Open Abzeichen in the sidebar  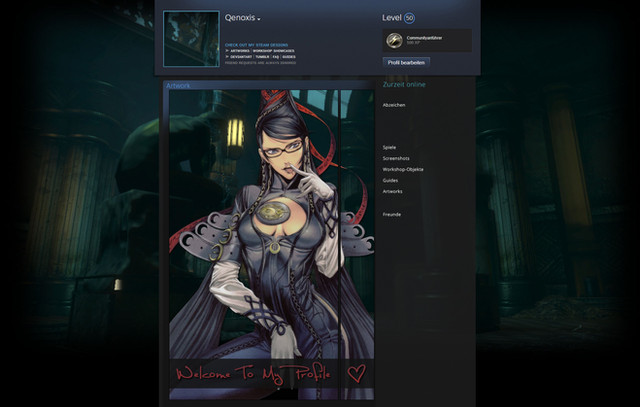tap(394, 105)
